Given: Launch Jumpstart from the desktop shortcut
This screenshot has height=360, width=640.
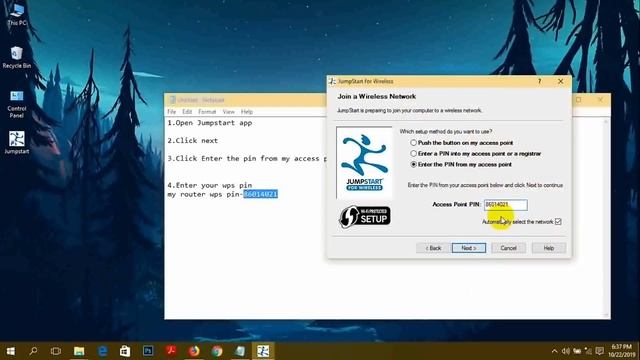Looking at the screenshot, I should pyautogui.click(x=17, y=142).
